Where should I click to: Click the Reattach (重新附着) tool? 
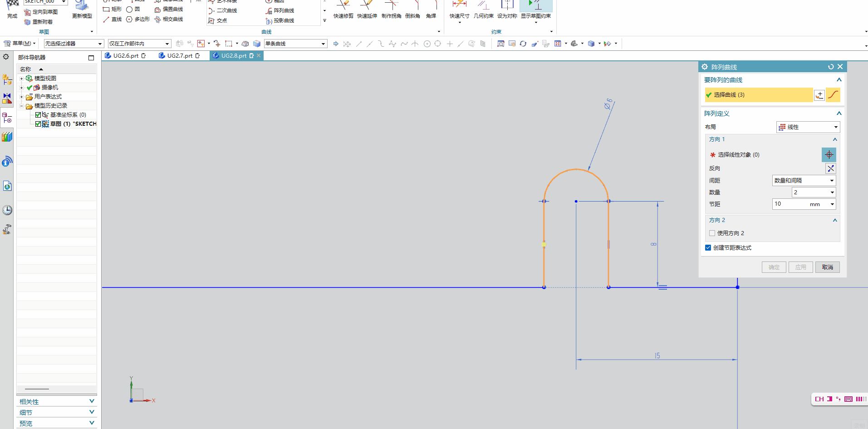tap(39, 22)
